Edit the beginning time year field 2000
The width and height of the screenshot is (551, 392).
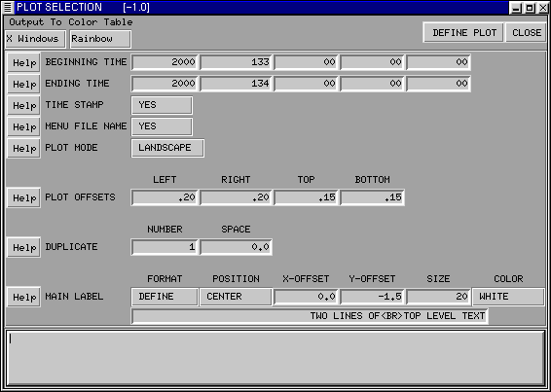pos(165,62)
